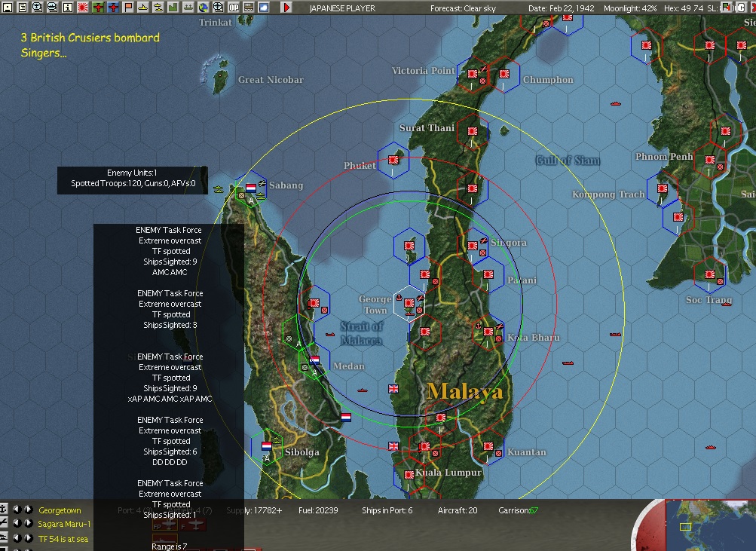Viewport: 756px width, 551px height.
Task: Click the weather cloud toolbar icon
Action: (264, 8)
